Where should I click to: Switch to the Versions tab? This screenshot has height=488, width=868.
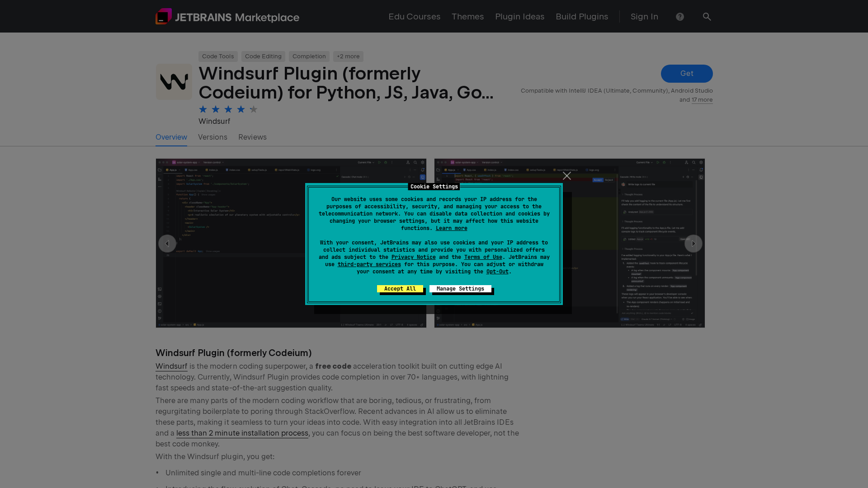pos(212,137)
